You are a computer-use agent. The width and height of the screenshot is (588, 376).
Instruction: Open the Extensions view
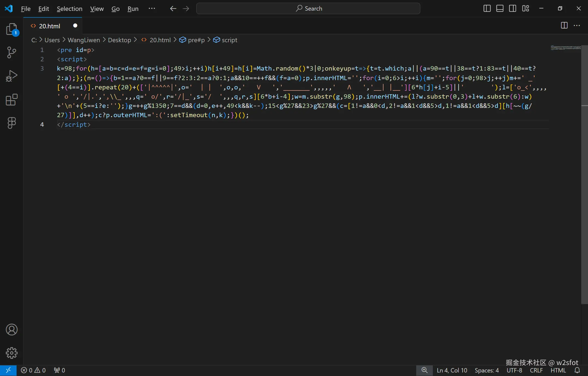coord(11,100)
